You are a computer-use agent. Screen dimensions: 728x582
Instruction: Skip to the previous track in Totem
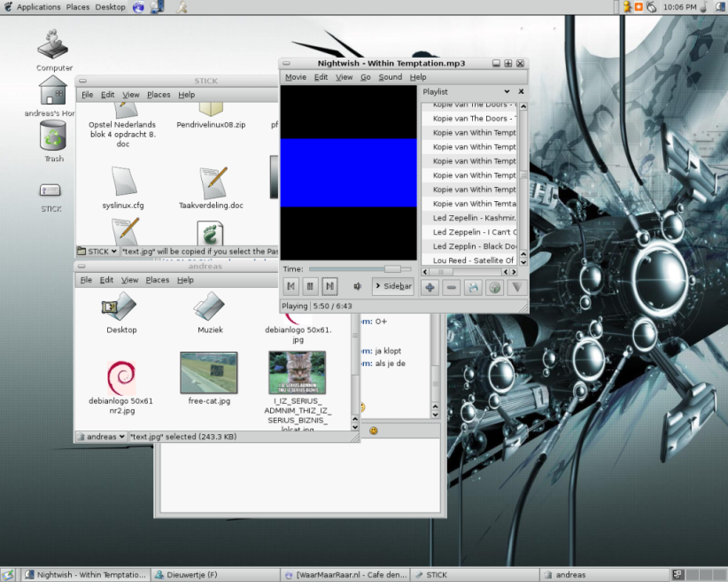click(291, 286)
